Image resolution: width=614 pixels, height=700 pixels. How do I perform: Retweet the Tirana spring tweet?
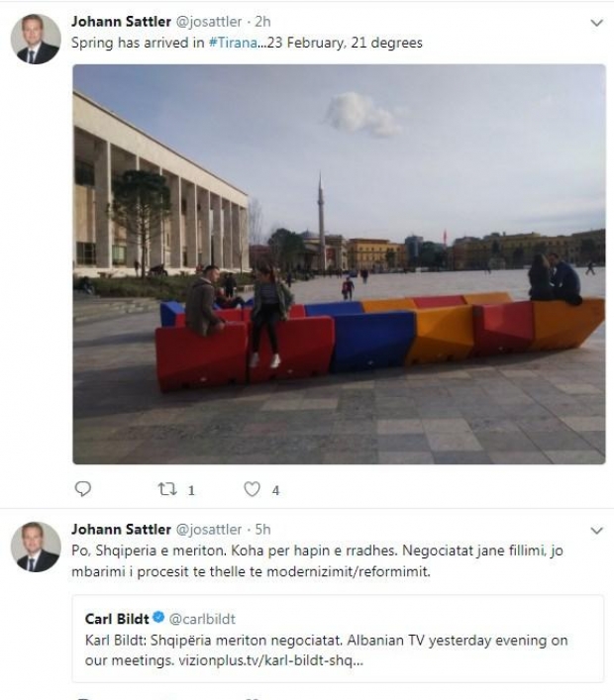166,489
